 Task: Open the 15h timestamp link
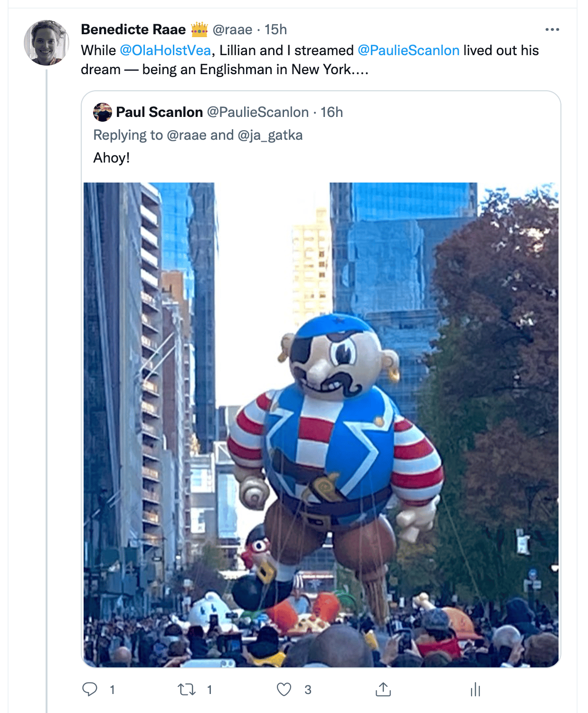[x=275, y=29]
